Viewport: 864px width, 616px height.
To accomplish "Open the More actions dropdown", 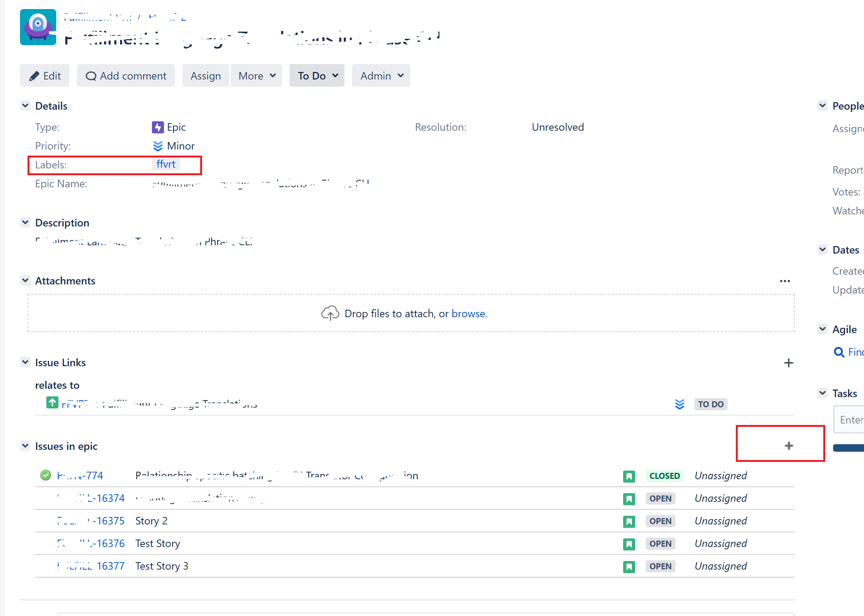I will (x=256, y=75).
